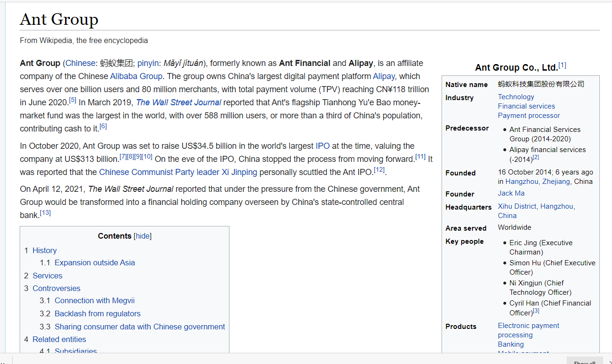Open Financial services link in infobox
Screen dimensions: 612x364
click(x=526, y=106)
